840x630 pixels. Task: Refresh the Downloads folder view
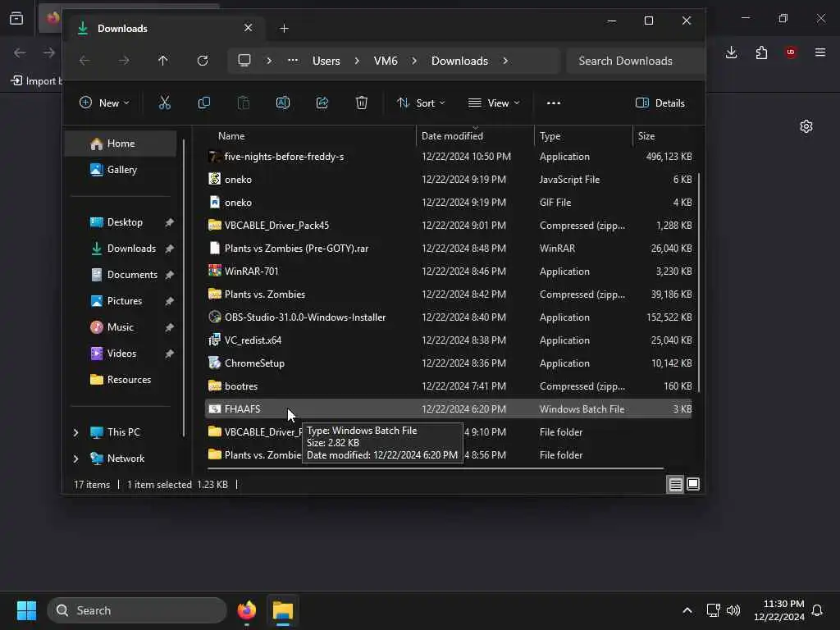pos(203,61)
